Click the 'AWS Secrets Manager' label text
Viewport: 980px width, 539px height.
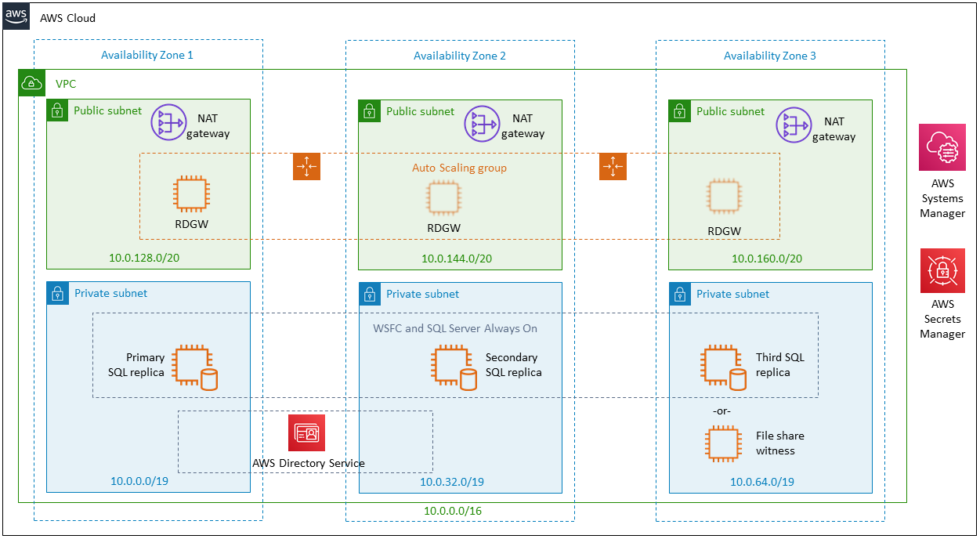point(942,319)
